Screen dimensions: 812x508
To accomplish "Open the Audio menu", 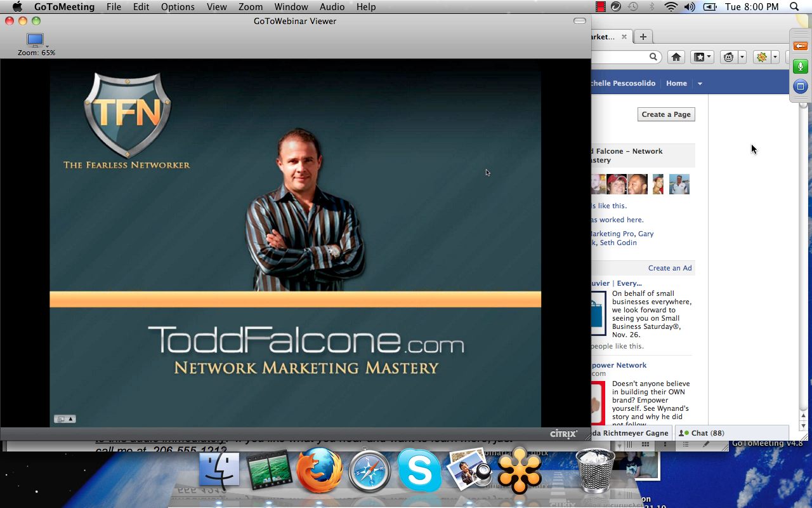I will tap(332, 7).
